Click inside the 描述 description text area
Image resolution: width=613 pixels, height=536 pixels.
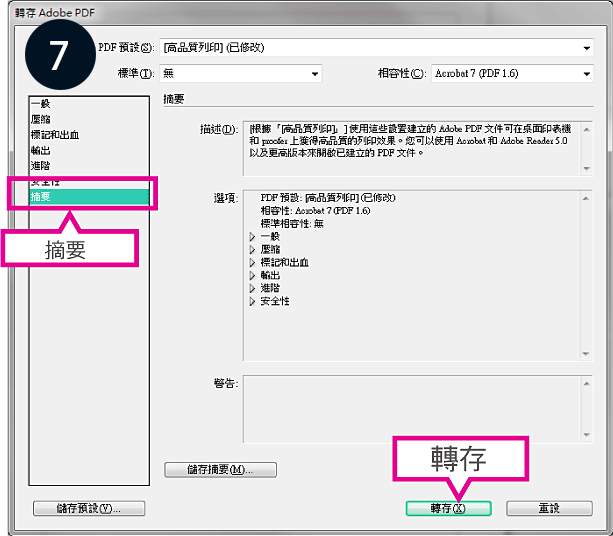[412, 149]
